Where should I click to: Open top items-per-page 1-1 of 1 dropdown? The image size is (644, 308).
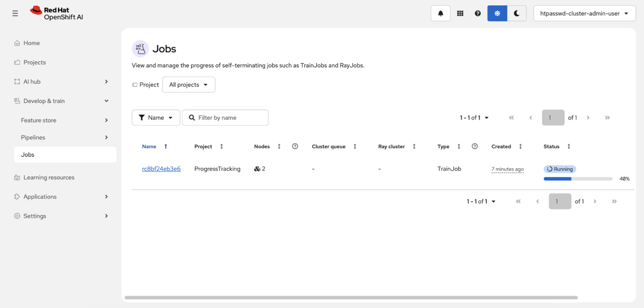click(474, 118)
